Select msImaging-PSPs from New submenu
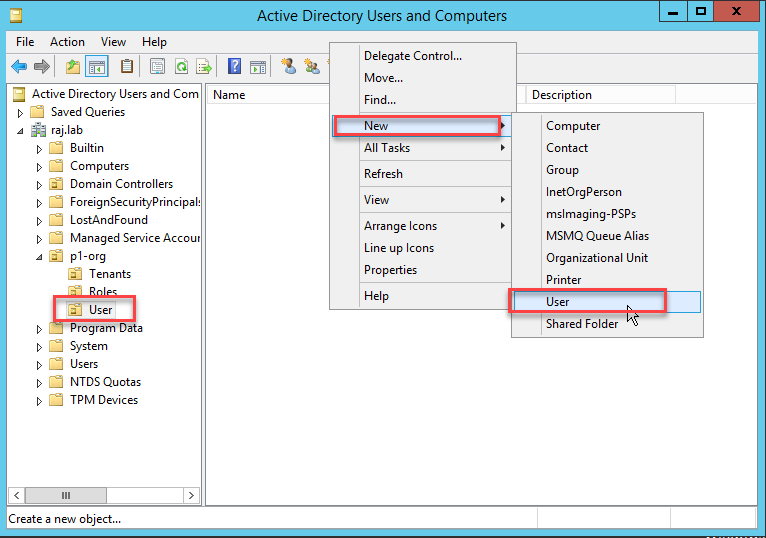The image size is (766, 538). [x=607, y=214]
